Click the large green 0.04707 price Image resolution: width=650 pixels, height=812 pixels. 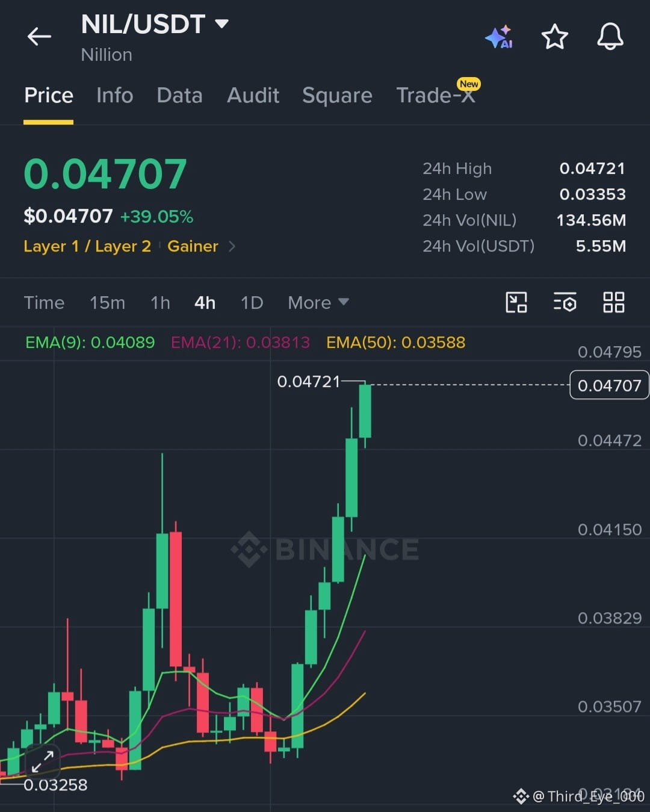tap(105, 174)
